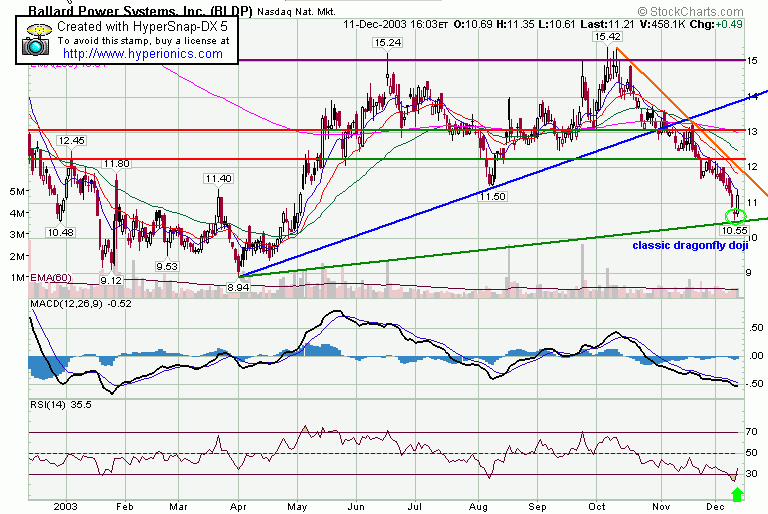Click the 'classic dragonfly doji' annotation text
The height and width of the screenshot is (514, 768).
pyautogui.click(x=690, y=245)
